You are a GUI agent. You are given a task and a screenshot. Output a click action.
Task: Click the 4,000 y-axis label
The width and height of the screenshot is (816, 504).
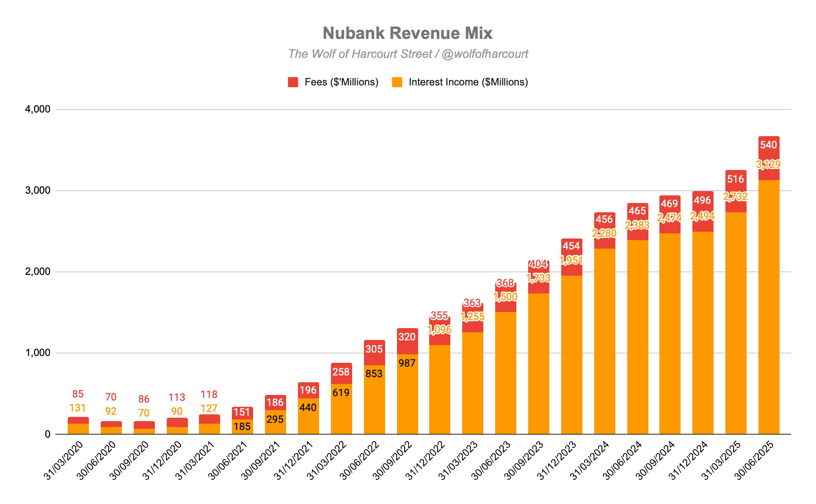pos(38,110)
